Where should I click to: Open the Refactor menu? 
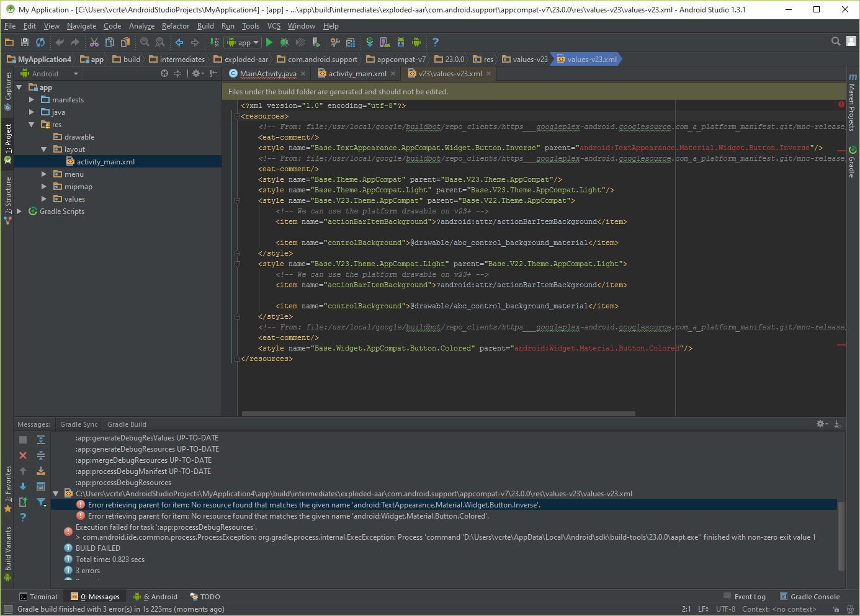click(175, 26)
